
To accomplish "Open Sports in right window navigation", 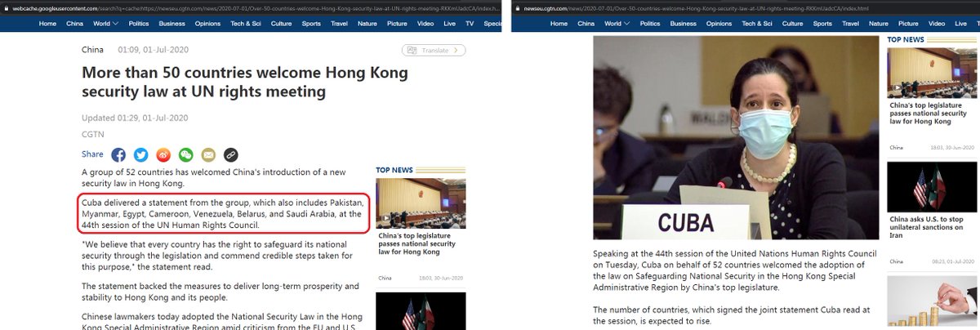I will coord(823,24).
